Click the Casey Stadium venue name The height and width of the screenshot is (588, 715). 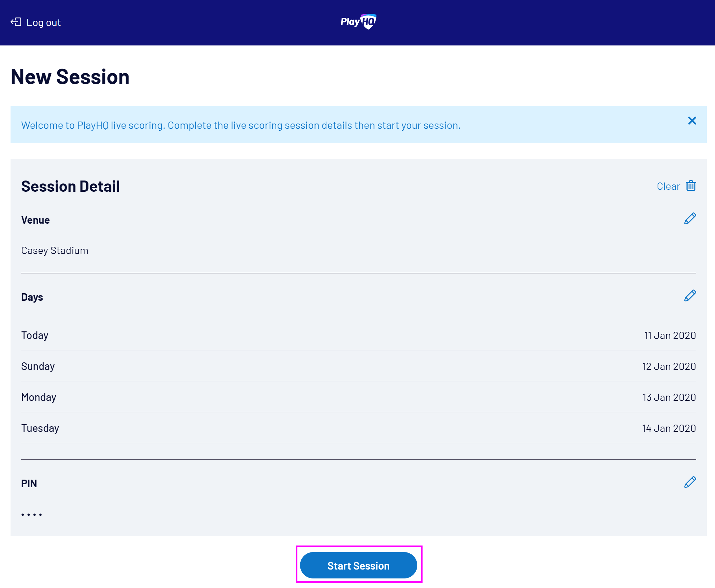(55, 251)
